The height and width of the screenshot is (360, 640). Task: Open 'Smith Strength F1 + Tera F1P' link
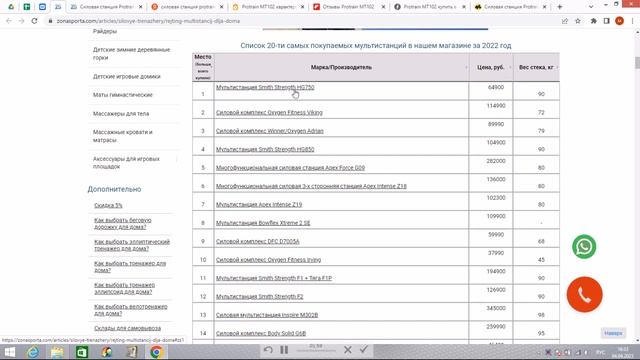[273, 278]
